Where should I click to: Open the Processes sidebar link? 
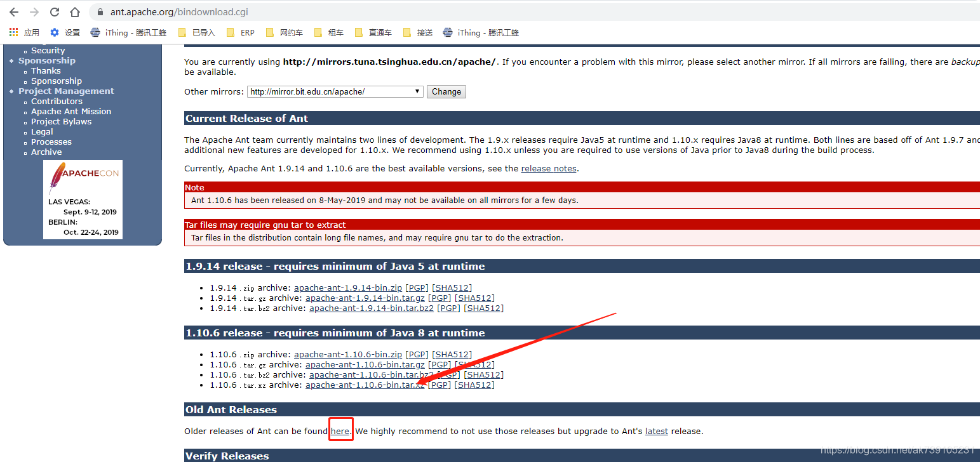point(51,142)
